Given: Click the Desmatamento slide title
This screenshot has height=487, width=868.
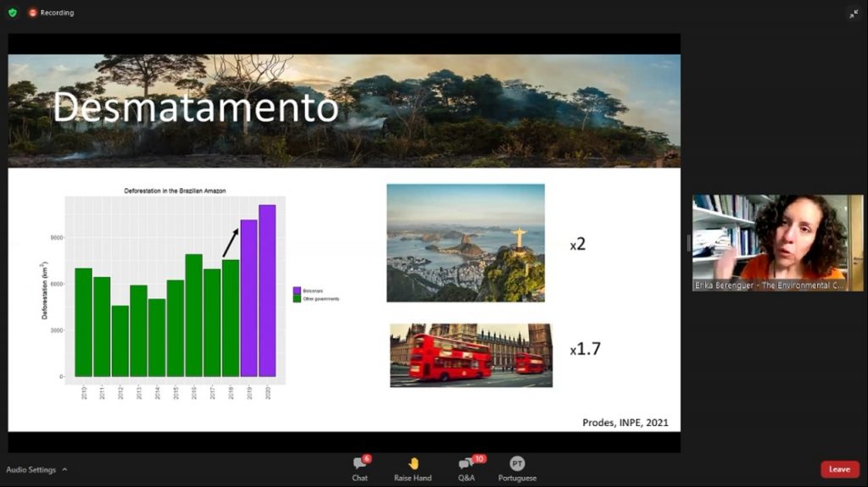Looking at the screenshot, I should [196, 108].
